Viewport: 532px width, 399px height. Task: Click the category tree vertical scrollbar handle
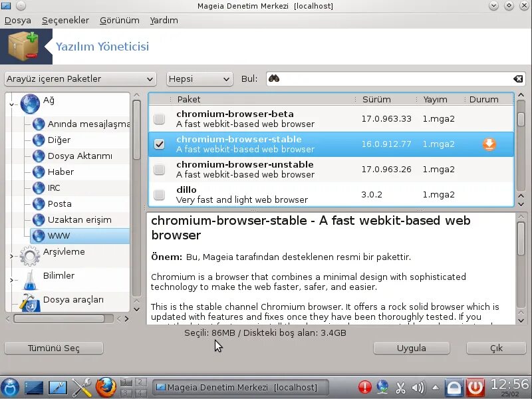136,130
